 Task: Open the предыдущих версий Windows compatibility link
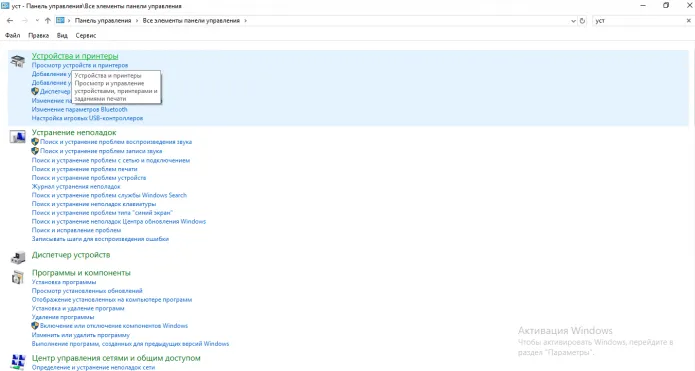130,344
